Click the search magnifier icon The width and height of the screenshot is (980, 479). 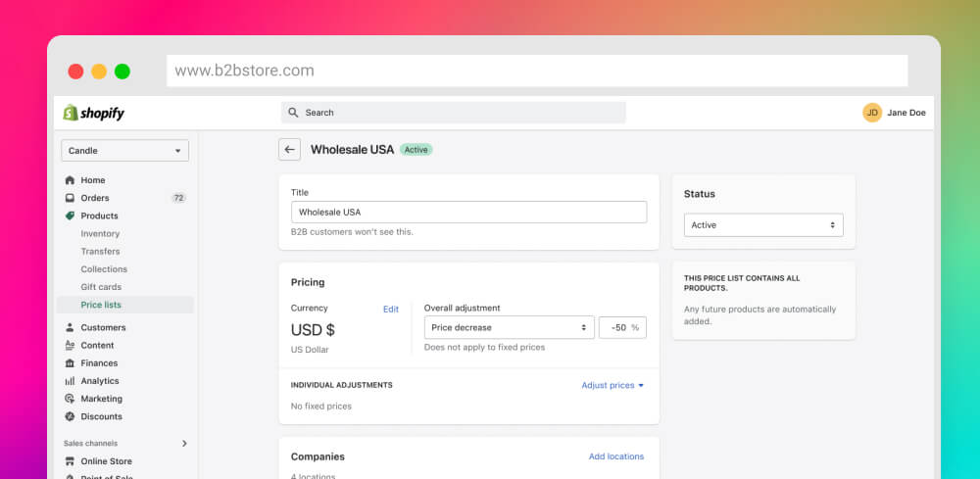tap(292, 113)
